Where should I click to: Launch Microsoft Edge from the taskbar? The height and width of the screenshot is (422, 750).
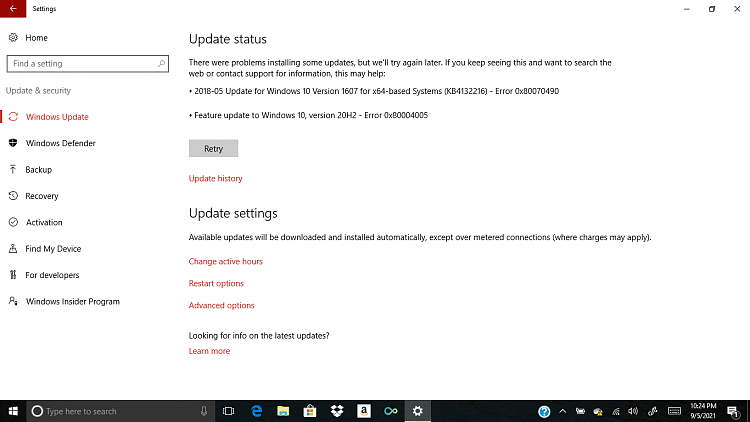tap(256, 411)
